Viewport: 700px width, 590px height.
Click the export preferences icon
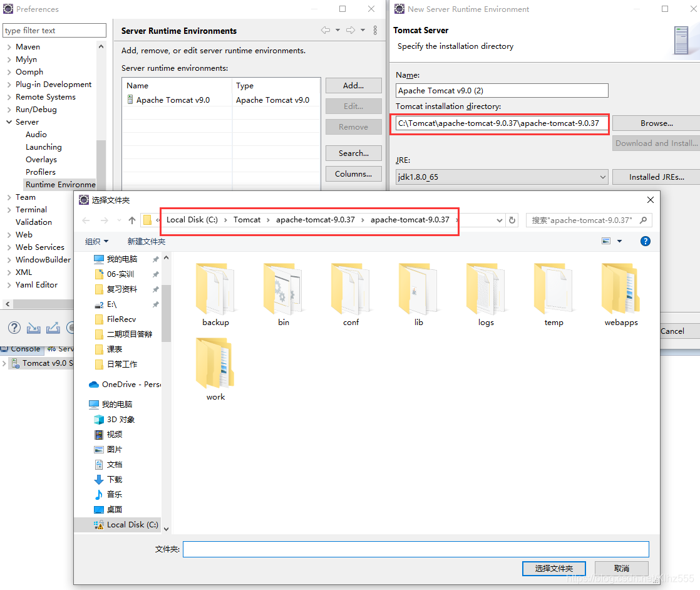tap(53, 328)
